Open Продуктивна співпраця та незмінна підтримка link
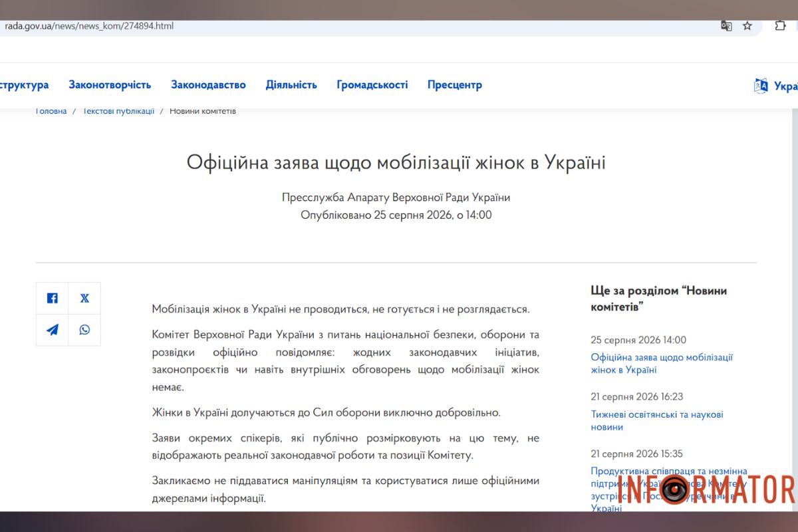The image size is (798, 532). pyautogui.click(x=669, y=489)
